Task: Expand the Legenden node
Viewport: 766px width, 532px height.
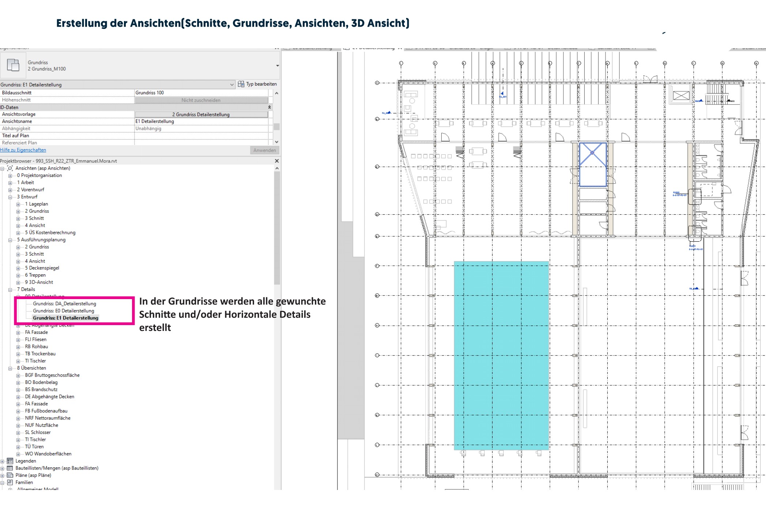Action: (x=3, y=461)
